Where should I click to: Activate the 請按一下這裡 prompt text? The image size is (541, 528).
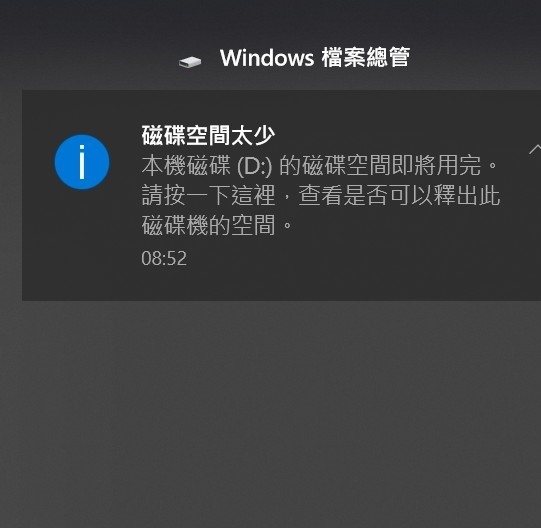208,195
